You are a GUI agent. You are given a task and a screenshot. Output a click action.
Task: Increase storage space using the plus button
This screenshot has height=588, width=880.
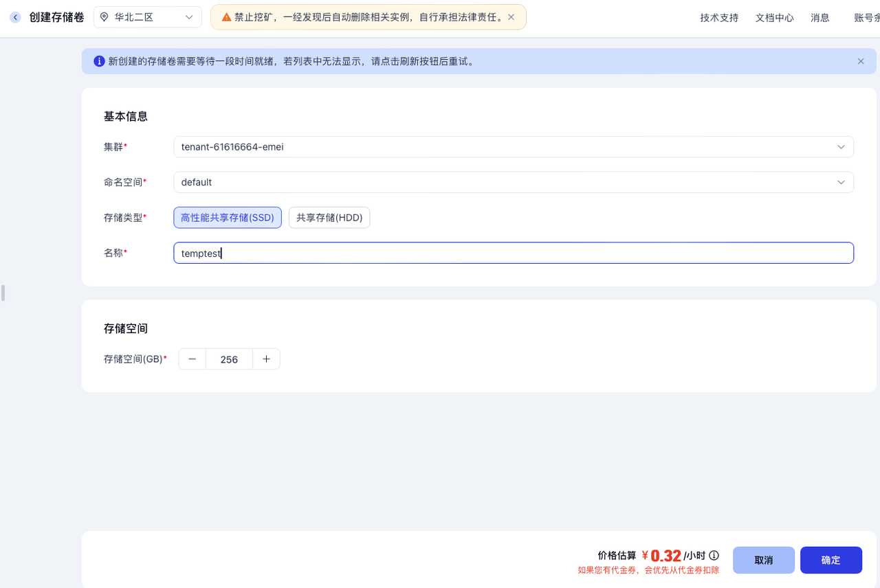click(x=266, y=359)
